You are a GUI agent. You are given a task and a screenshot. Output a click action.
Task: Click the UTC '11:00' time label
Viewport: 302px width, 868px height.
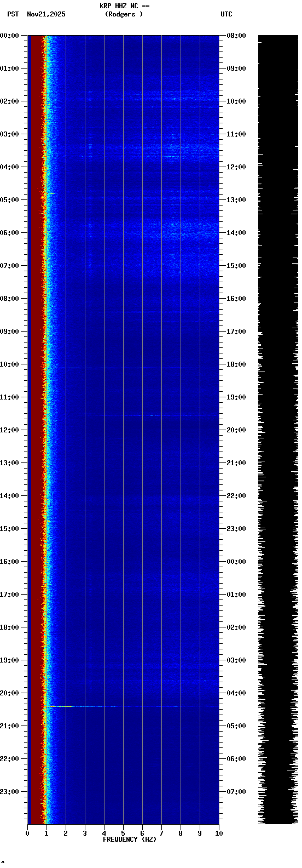pyautogui.click(x=236, y=134)
